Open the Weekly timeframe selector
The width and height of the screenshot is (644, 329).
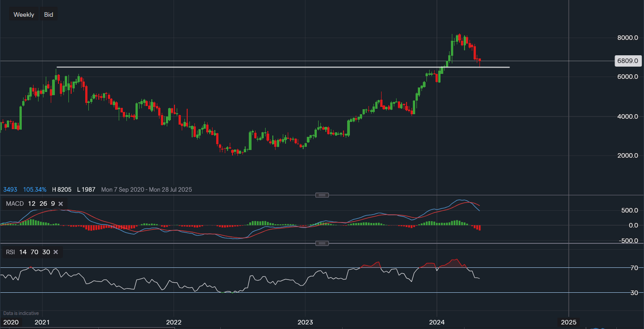click(x=24, y=15)
